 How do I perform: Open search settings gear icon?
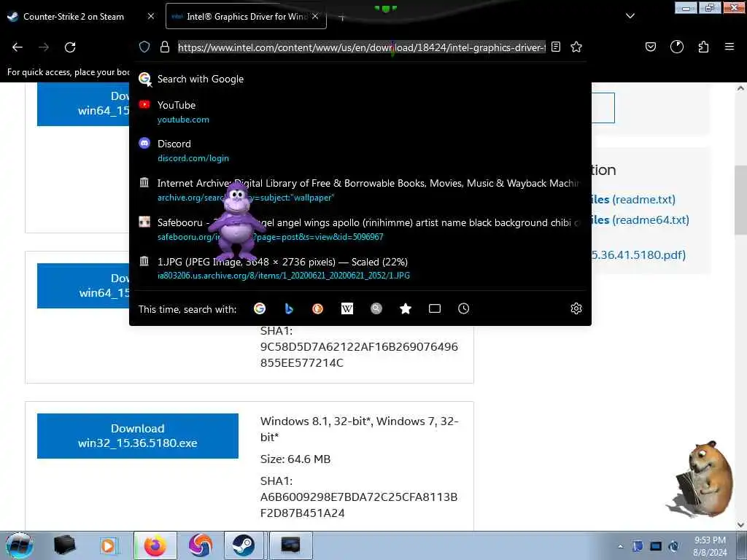point(576,308)
